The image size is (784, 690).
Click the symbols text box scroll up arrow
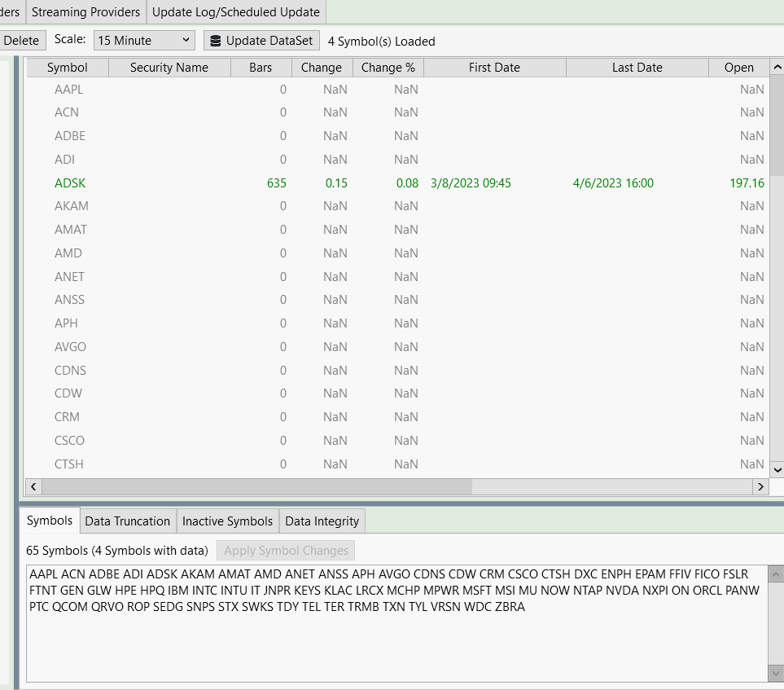[775, 574]
